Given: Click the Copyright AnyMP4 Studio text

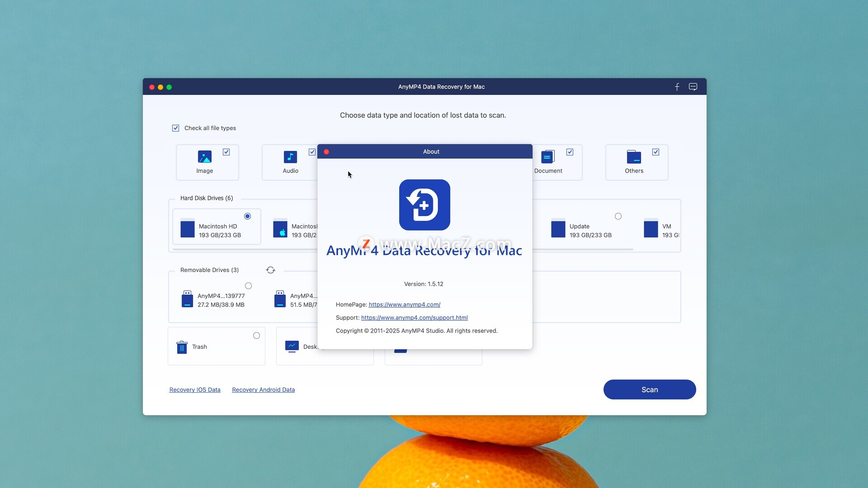Looking at the screenshot, I should pos(416,331).
